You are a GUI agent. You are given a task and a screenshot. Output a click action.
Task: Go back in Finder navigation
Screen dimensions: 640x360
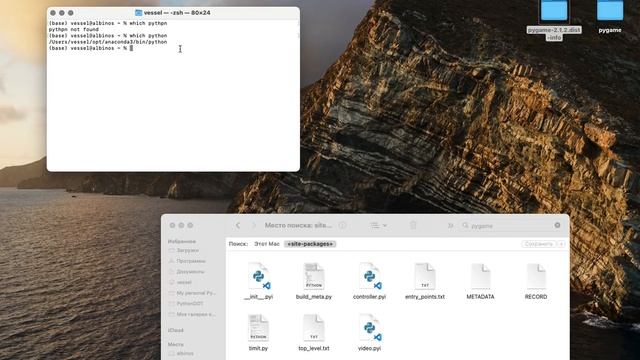[238, 225]
